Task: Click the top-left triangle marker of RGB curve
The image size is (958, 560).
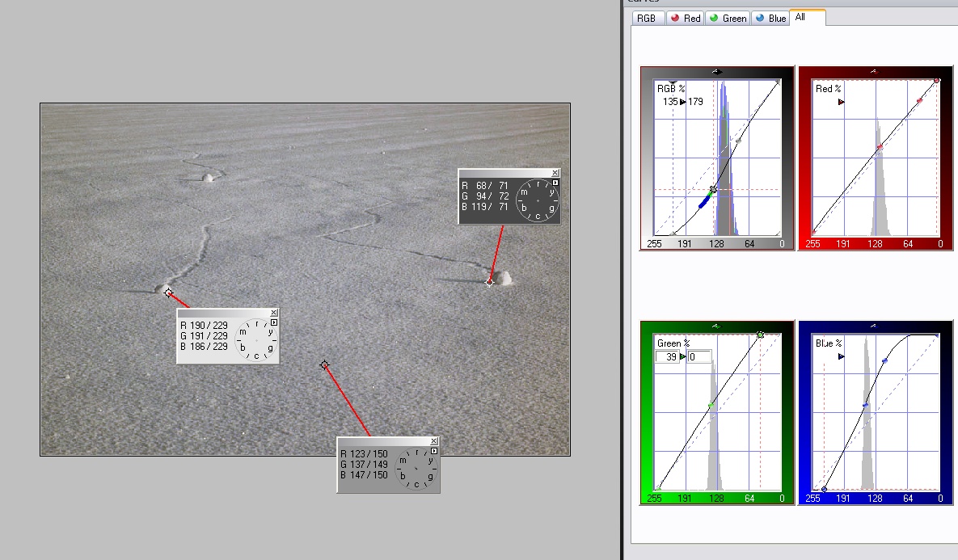Action: 673,82
